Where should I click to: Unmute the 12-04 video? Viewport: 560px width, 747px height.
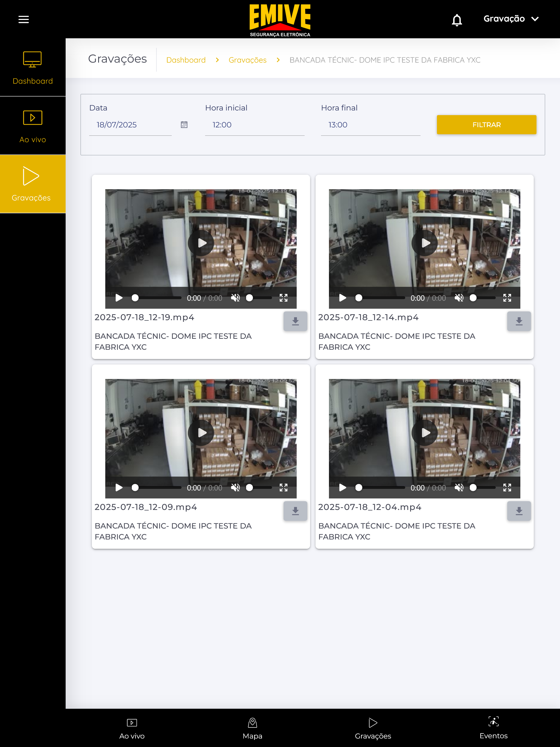(459, 488)
